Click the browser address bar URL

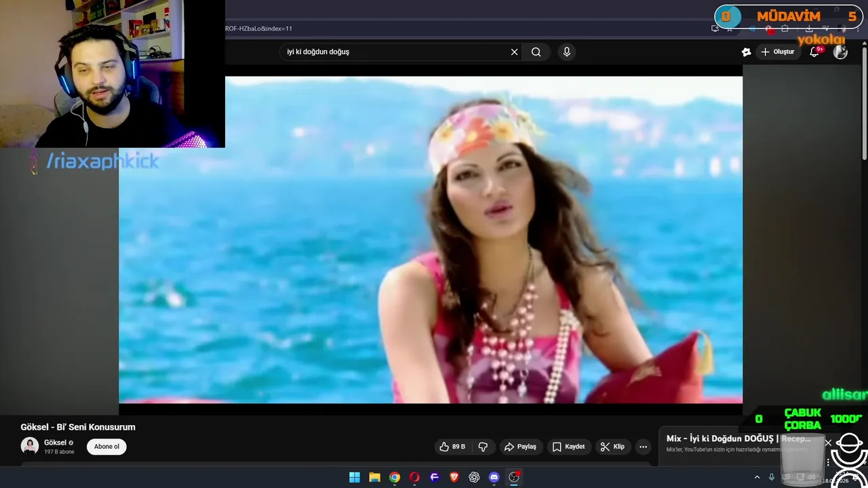coord(258,28)
